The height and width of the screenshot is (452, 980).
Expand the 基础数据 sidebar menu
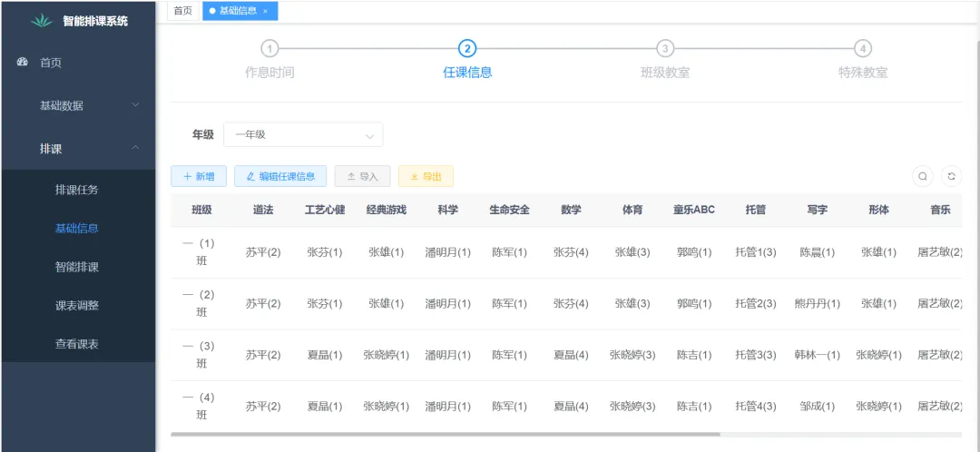pyautogui.click(x=78, y=105)
